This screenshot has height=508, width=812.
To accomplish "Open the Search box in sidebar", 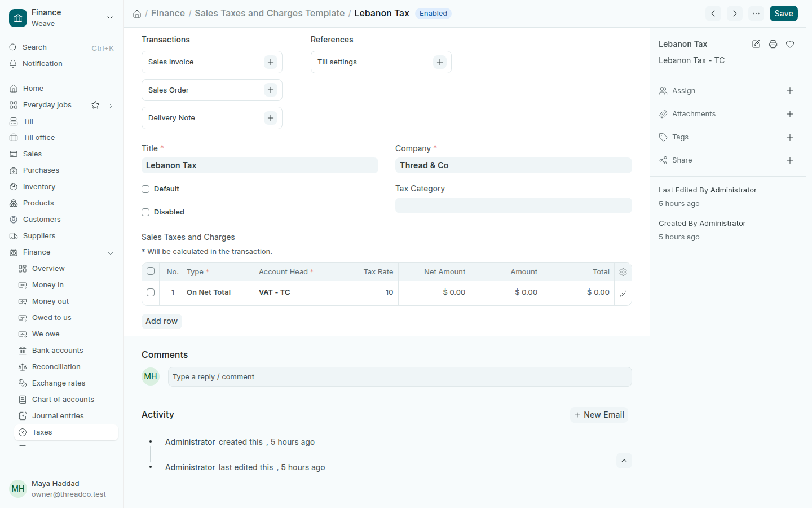I will tap(61, 47).
